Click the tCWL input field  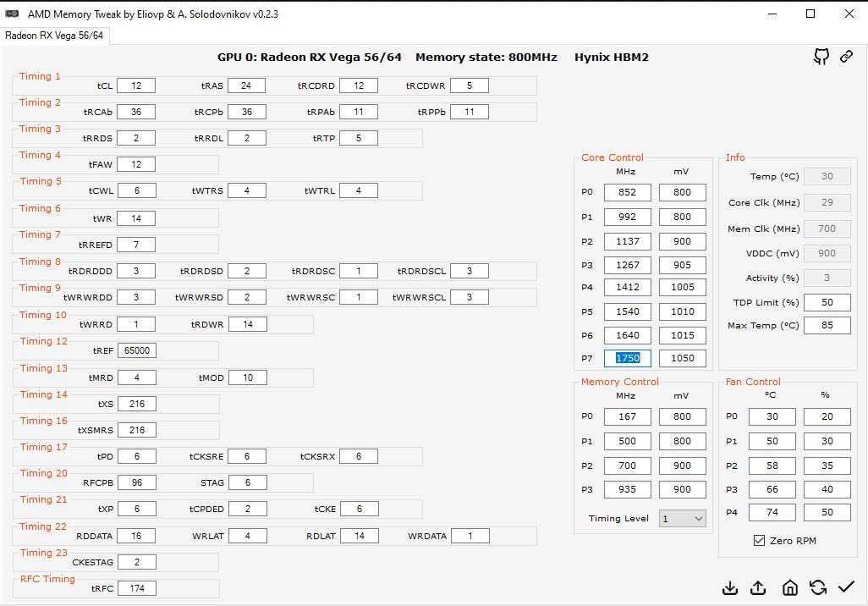136,190
